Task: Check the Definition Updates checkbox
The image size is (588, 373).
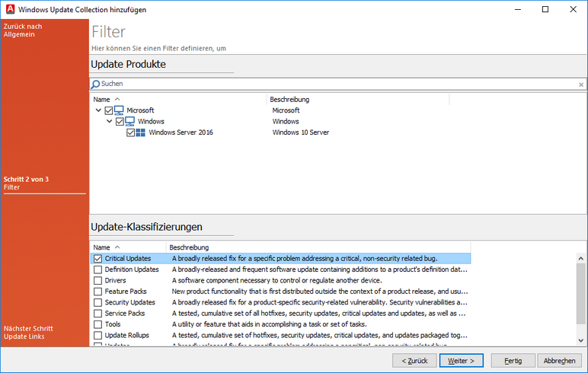Action: tap(98, 269)
